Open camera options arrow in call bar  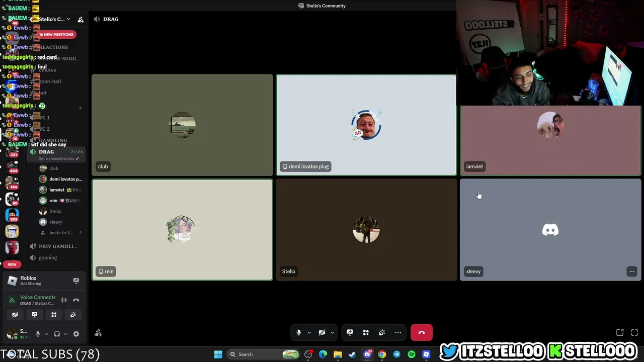(332, 332)
